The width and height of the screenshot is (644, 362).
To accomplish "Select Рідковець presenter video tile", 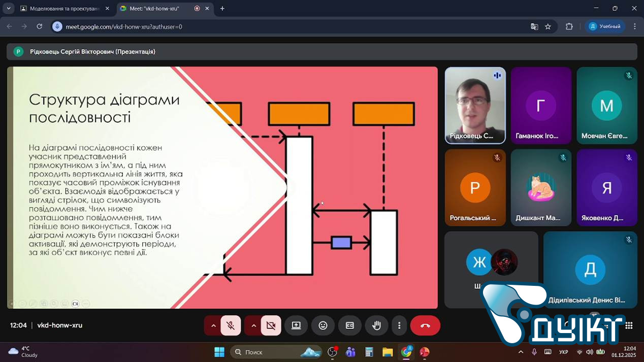I will click(475, 105).
